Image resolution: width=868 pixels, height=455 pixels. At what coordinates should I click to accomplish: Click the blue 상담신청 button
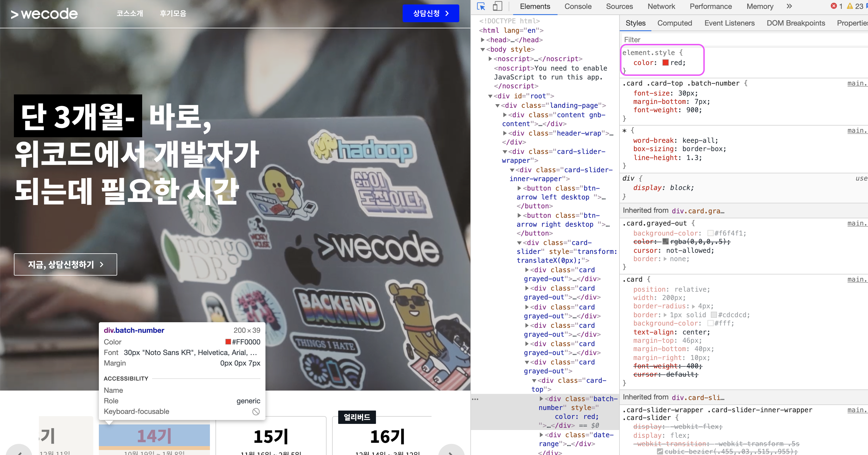click(430, 14)
